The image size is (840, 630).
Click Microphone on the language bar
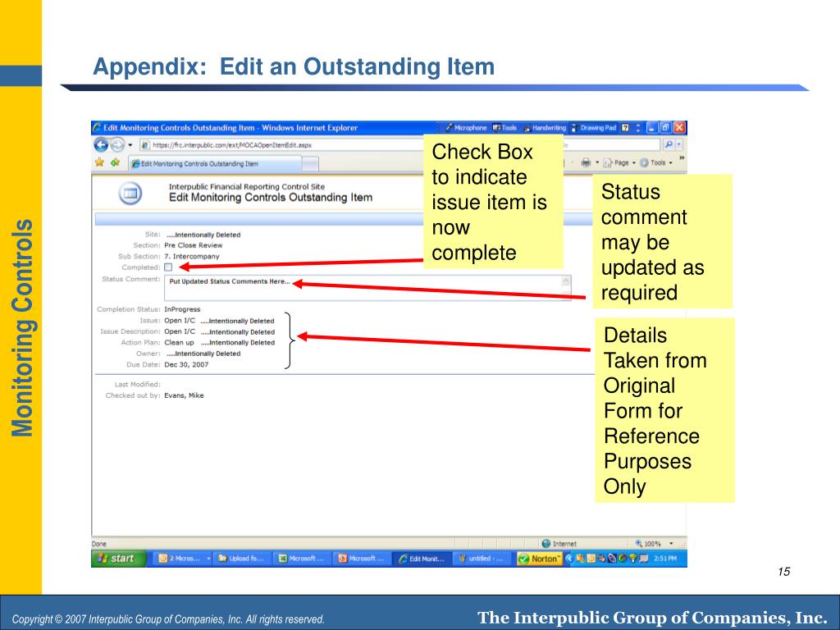click(466, 128)
